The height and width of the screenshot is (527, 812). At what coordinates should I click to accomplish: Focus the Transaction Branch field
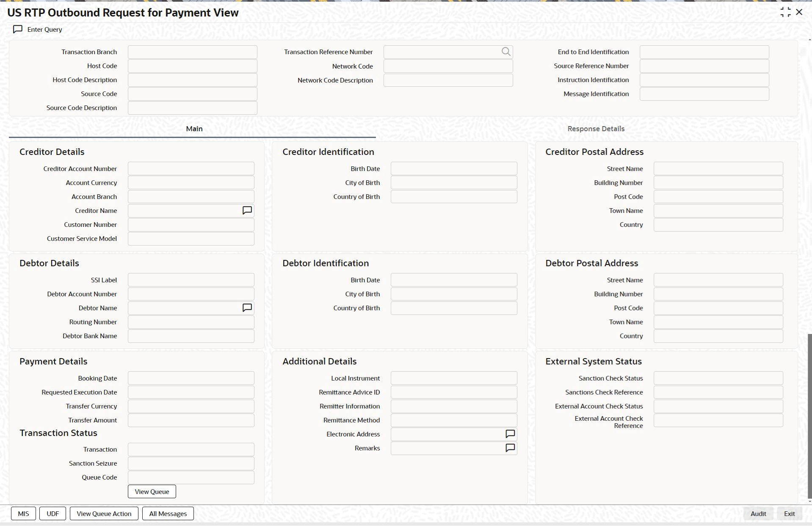click(x=193, y=52)
